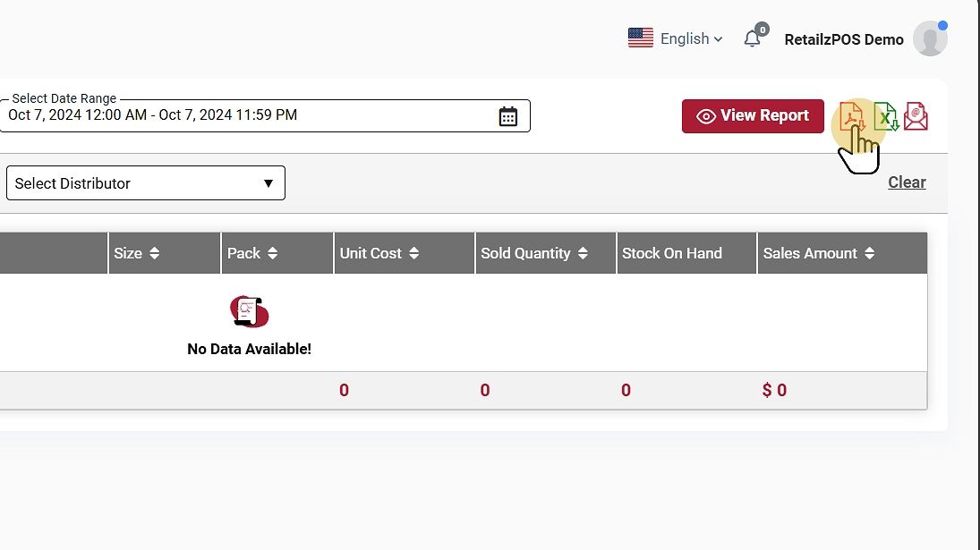Sort by Sold Quantity column
The image size is (980, 550).
pyautogui.click(x=583, y=253)
